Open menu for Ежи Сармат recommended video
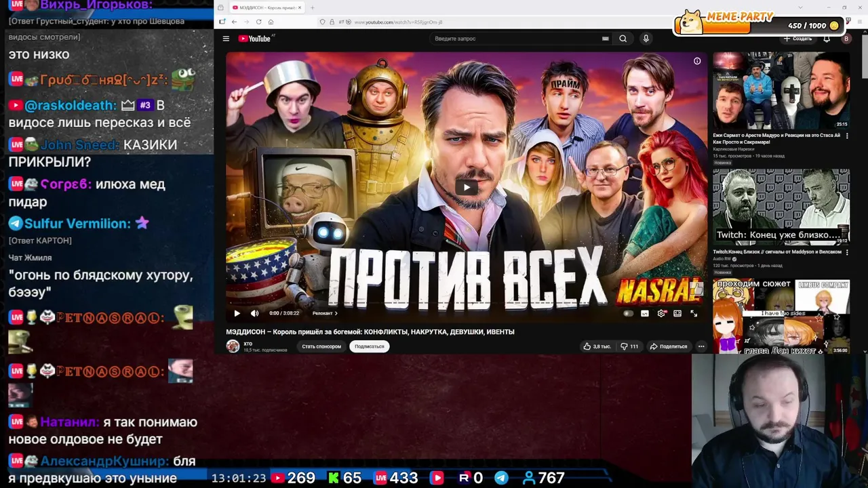868x488 pixels. point(847,136)
